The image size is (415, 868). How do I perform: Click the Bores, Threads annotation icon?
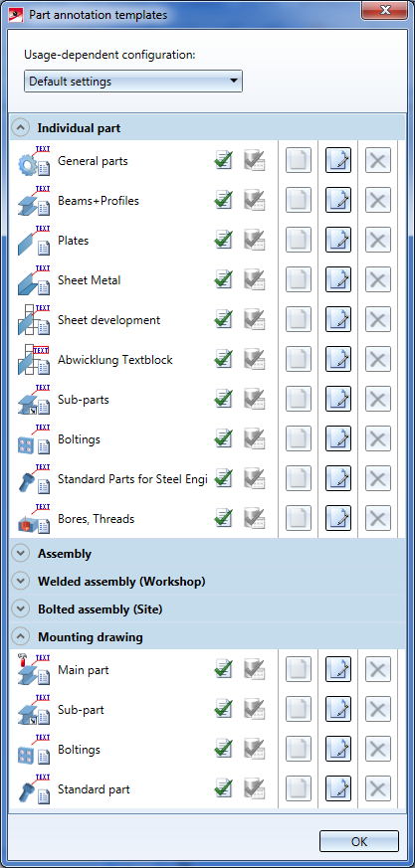pos(34,519)
